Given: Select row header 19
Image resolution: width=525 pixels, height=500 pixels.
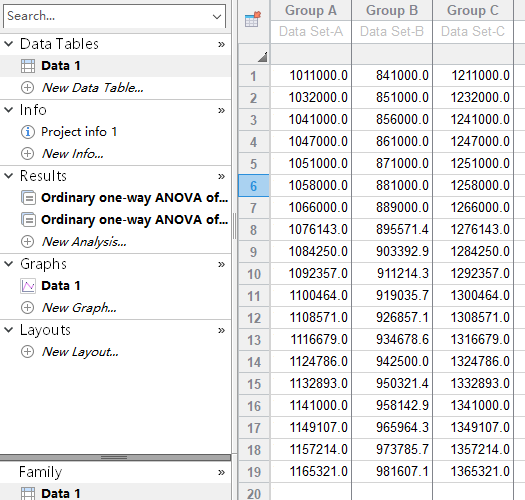Looking at the screenshot, I should [x=254, y=472].
